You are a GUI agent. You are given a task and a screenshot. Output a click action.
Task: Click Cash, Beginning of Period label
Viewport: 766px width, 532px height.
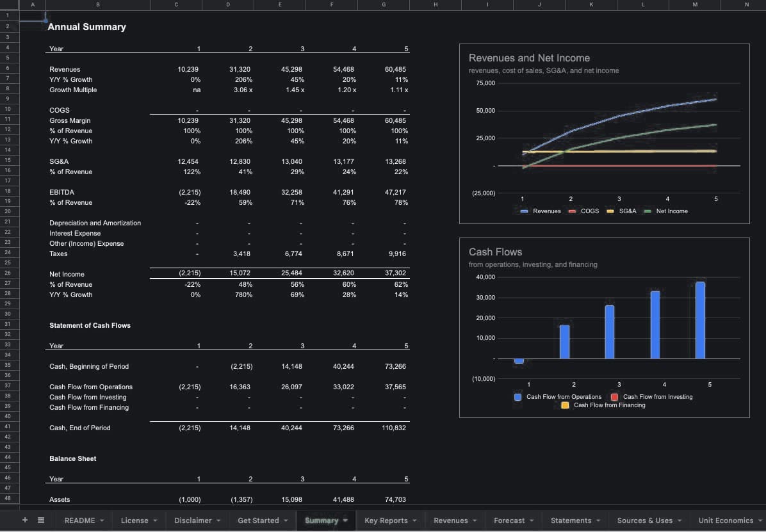(x=89, y=366)
